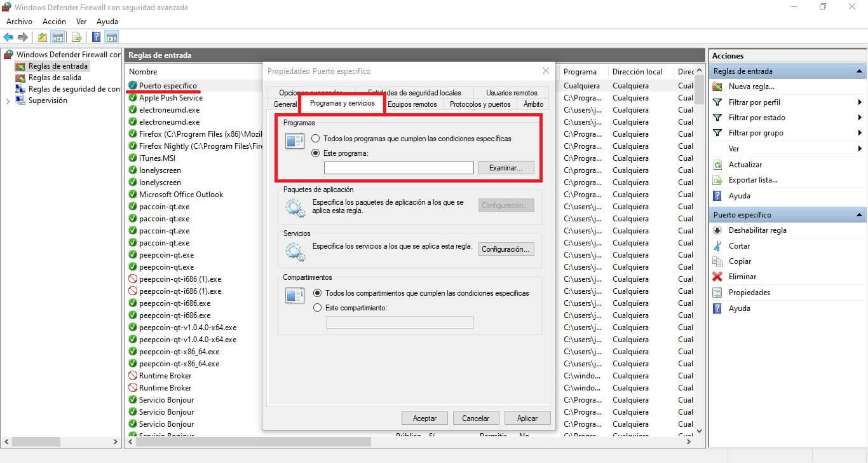Image resolution: width=868 pixels, height=463 pixels.
Task: Select Todos los compartimientos radio button
Action: pos(318,293)
